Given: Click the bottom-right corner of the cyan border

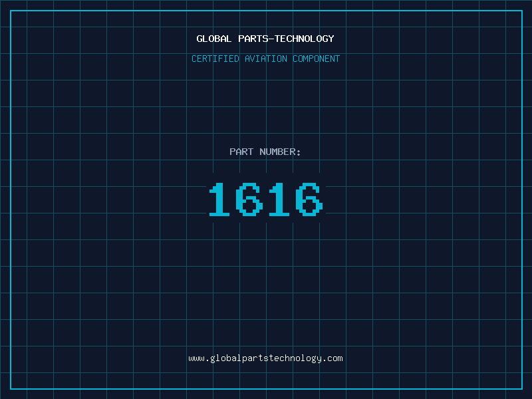Looking at the screenshot, I should (x=522, y=389).
